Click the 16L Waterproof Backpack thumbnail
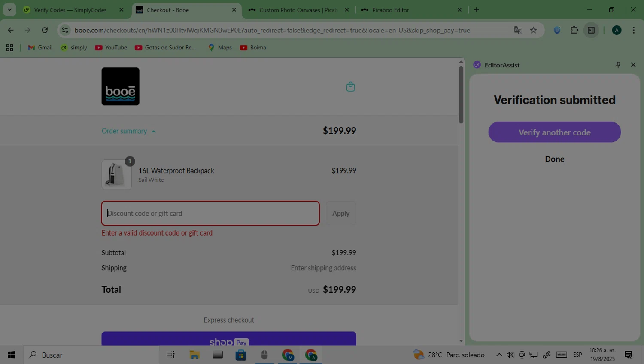Viewport: 644px width, 364px height. pyautogui.click(x=116, y=174)
